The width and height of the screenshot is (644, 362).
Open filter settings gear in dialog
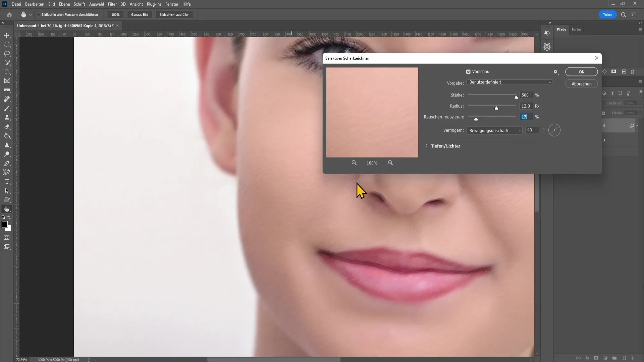coord(555,72)
